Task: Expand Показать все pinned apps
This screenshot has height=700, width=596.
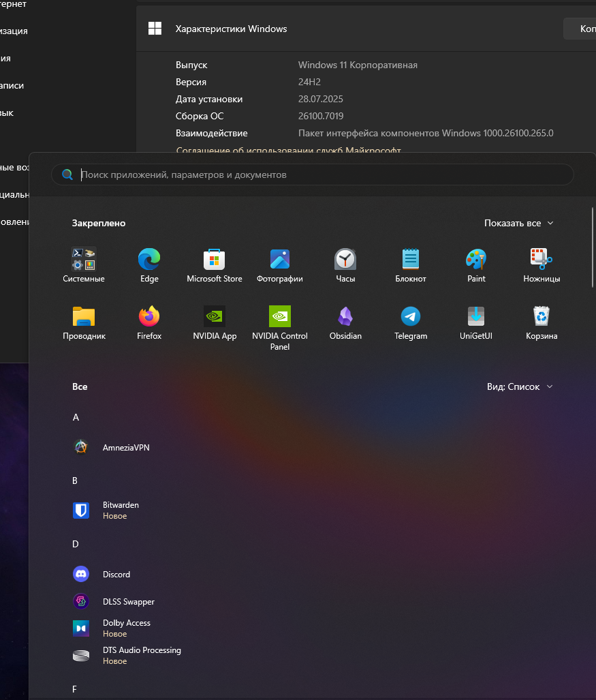Action: [x=519, y=223]
